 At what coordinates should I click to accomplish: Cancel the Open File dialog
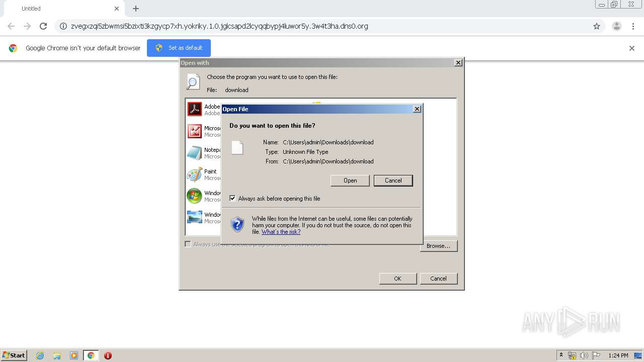[393, 180]
